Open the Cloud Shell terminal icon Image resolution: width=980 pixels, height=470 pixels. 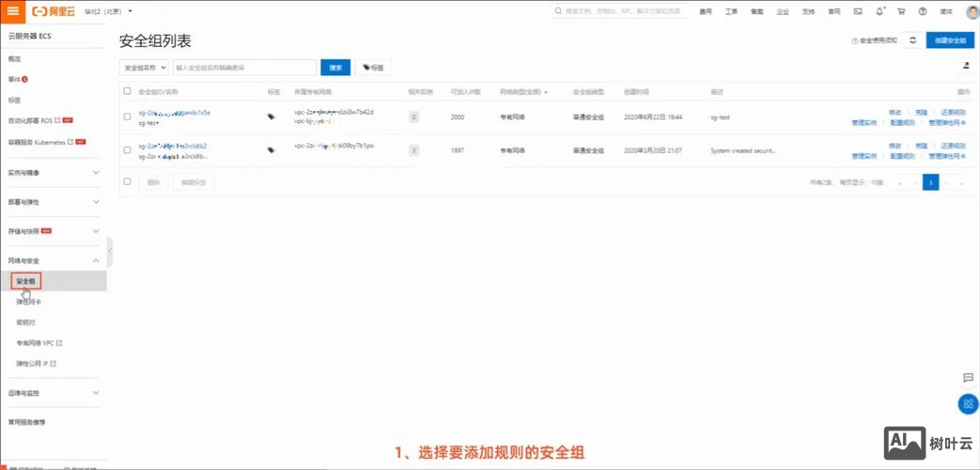coord(858,11)
